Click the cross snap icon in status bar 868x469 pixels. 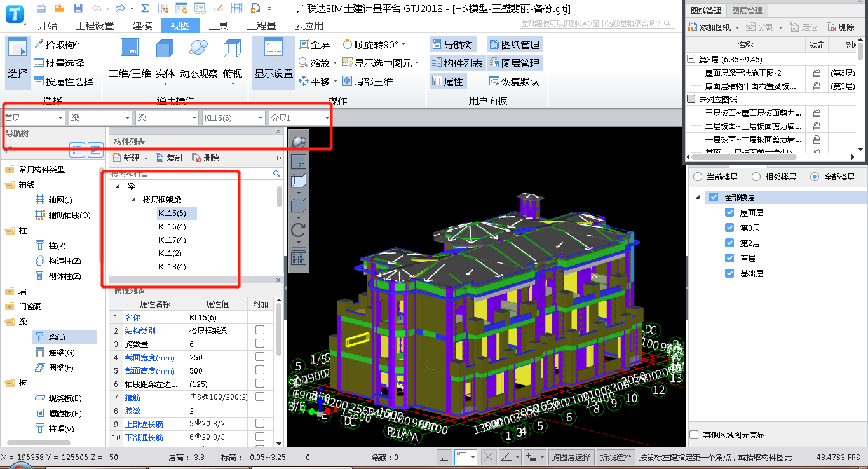(x=489, y=457)
